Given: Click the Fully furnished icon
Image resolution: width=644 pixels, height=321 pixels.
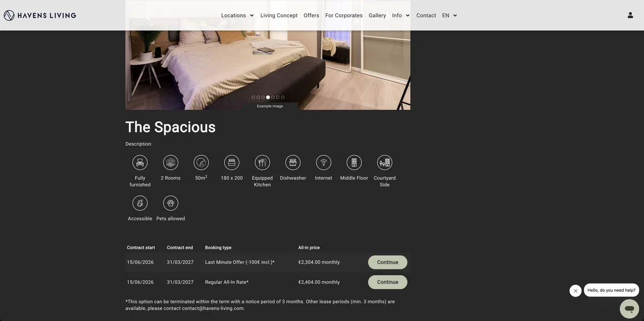Looking at the screenshot, I should [140, 163].
